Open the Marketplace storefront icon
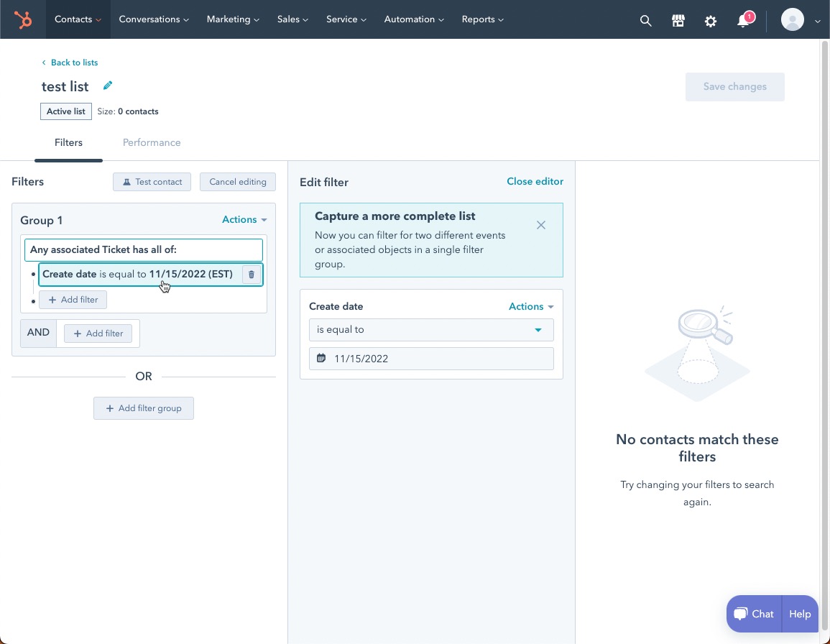830x644 pixels. pyautogui.click(x=678, y=21)
